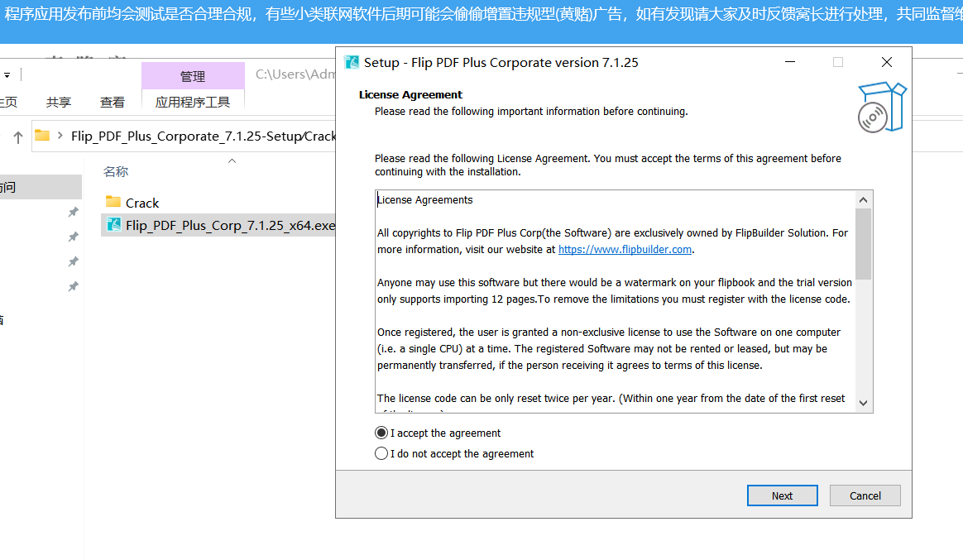Open the Crack folder in Explorer
Image resolution: width=963 pixels, height=560 pixels.
(141, 203)
